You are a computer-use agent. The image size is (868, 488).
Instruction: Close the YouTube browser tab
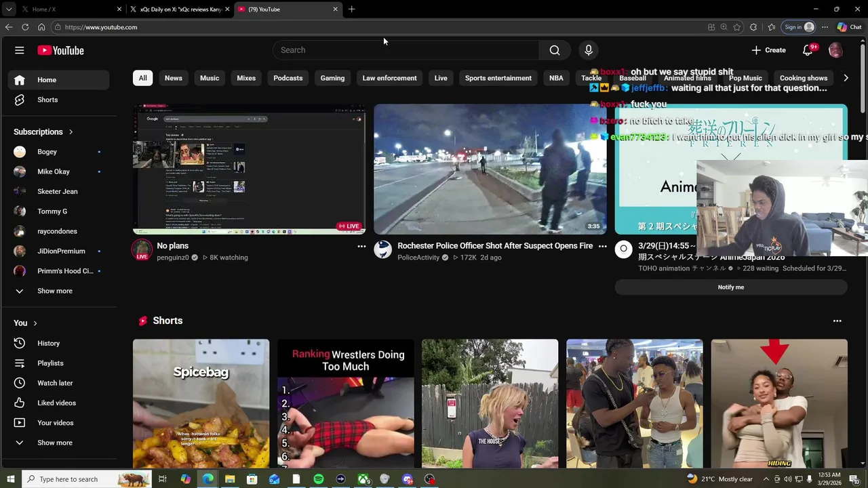pos(335,9)
